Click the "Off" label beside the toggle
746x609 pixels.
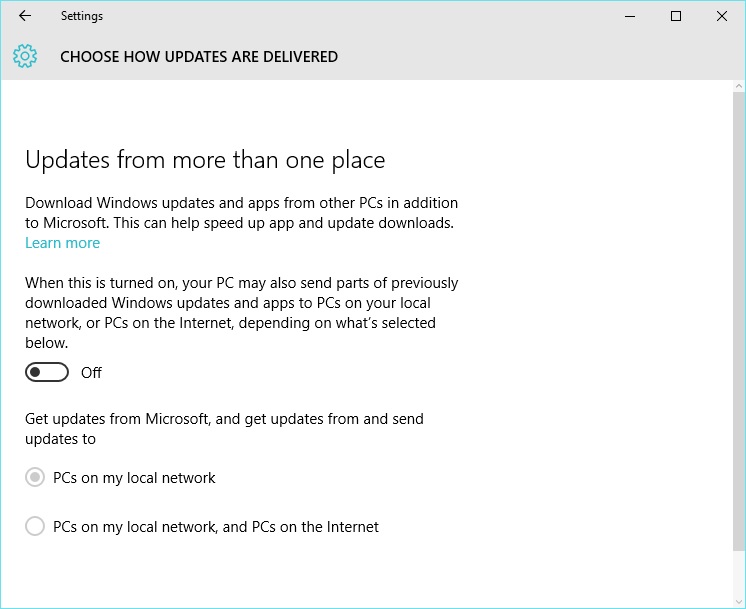[91, 373]
